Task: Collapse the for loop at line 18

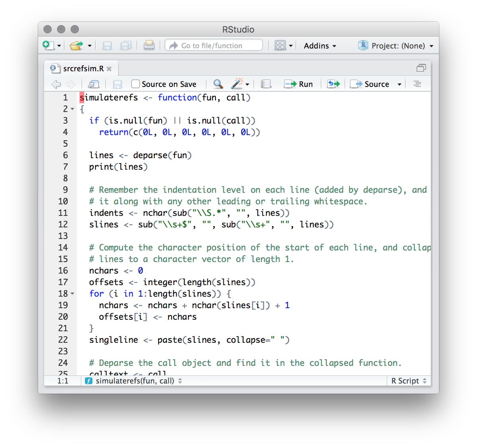Action: coord(72,294)
